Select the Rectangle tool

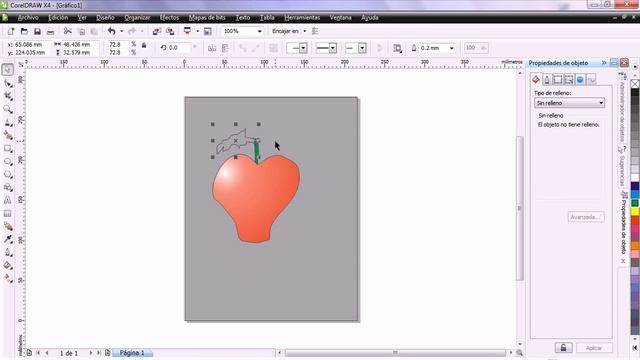tap(7, 149)
